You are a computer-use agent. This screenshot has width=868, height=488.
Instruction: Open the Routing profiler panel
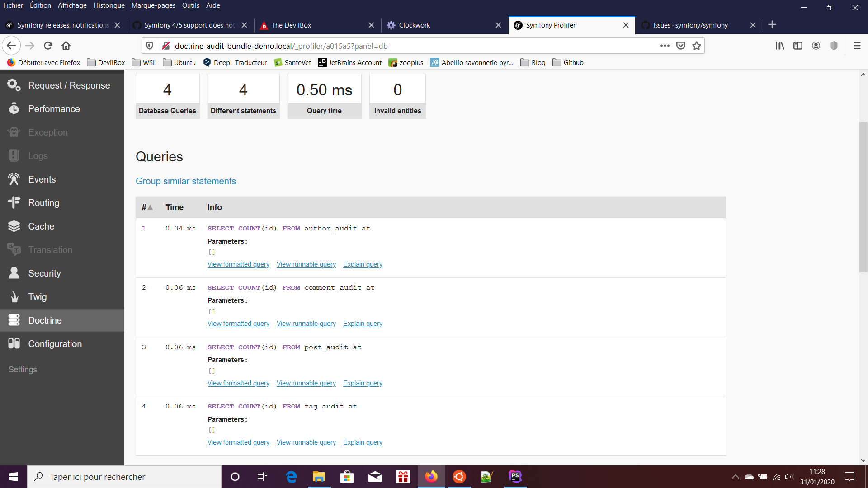click(x=43, y=202)
